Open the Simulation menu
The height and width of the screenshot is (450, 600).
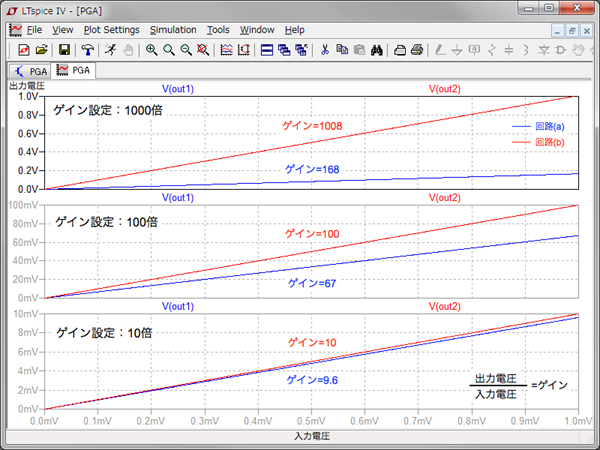tap(173, 30)
